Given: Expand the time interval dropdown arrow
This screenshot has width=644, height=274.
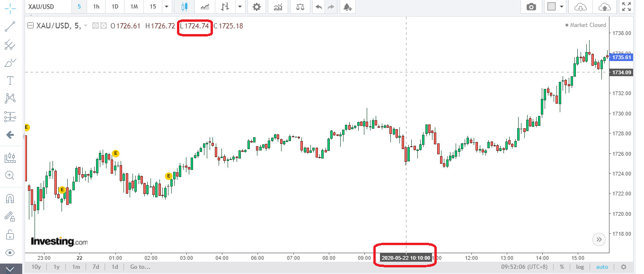Looking at the screenshot, I should coord(166,7).
